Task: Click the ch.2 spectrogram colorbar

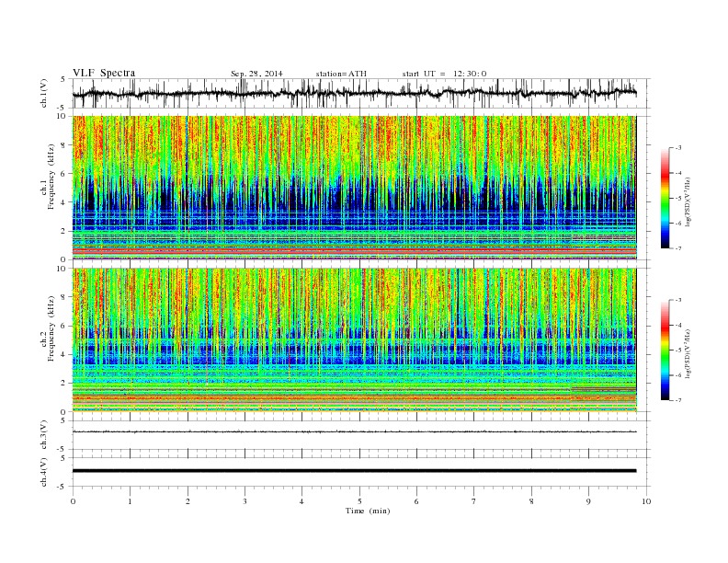Action: [x=665, y=350]
